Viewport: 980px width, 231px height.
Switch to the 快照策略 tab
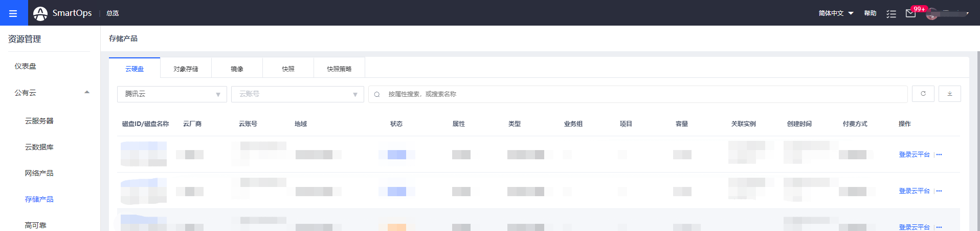coord(339,69)
